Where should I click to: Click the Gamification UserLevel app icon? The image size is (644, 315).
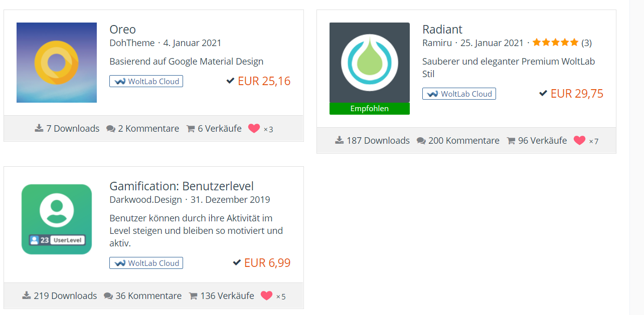pyautogui.click(x=57, y=219)
